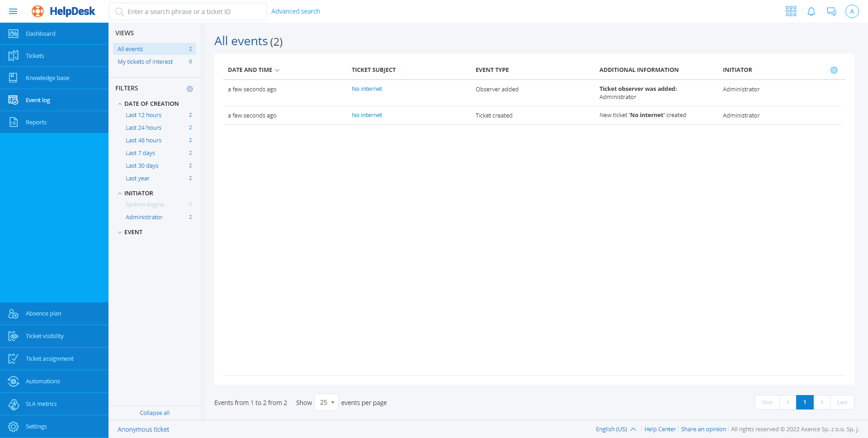
Task: Open the filters settings gear
Action: pos(190,89)
